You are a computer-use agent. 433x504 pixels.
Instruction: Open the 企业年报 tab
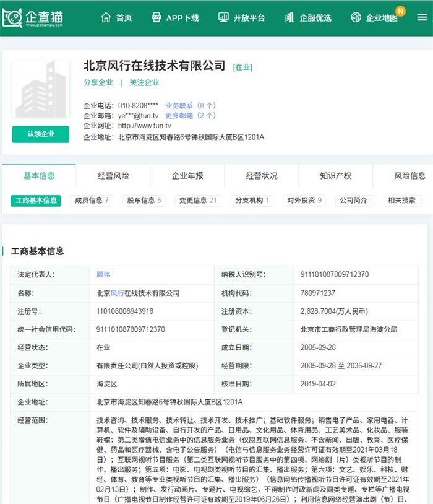pos(187,176)
